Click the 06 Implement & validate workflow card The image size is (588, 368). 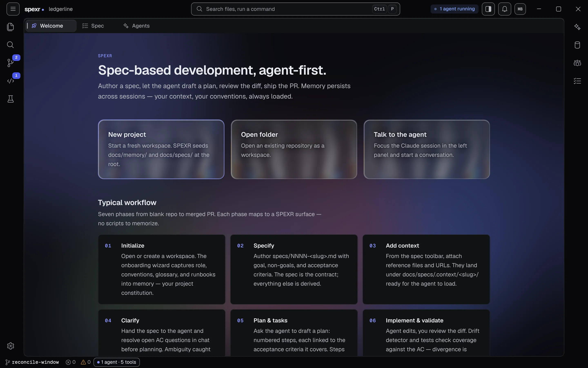tap(426, 333)
